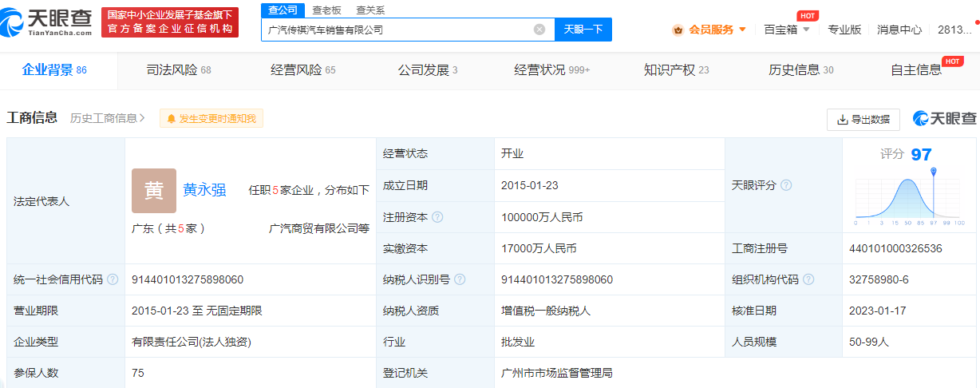Image resolution: width=980 pixels, height=388 pixels.
Task: Click the approval date 2023-01-17
Action: tap(878, 311)
